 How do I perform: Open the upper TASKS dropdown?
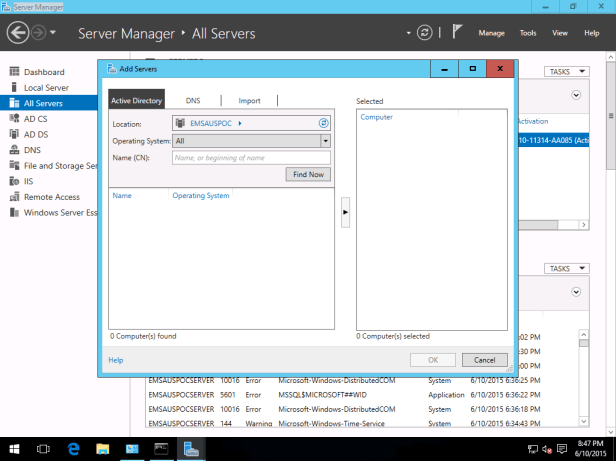(x=567, y=72)
